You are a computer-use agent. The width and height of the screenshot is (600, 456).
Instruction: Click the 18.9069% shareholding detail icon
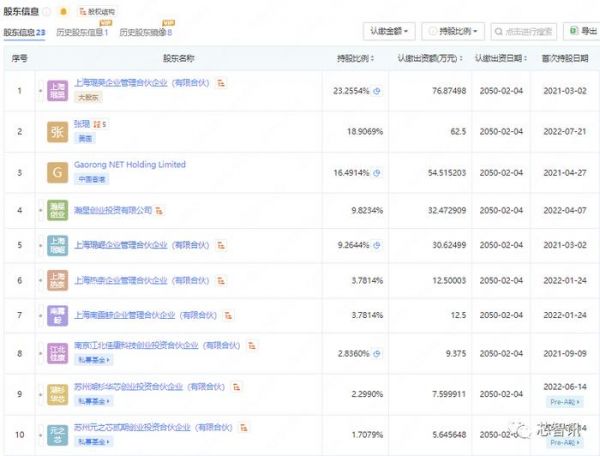point(376,131)
